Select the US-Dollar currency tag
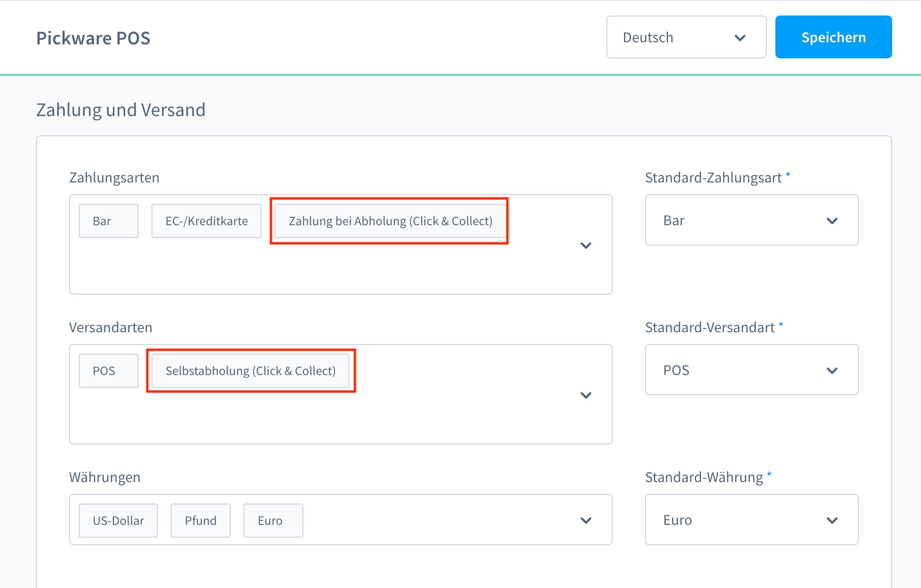Screen dimensions: 921x588 tap(118, 521)
